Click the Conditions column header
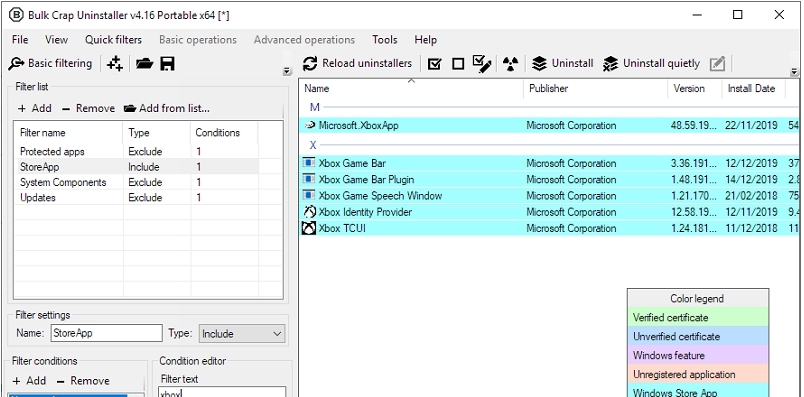Viewport: 804px width, 397px height. coord(224,132)
